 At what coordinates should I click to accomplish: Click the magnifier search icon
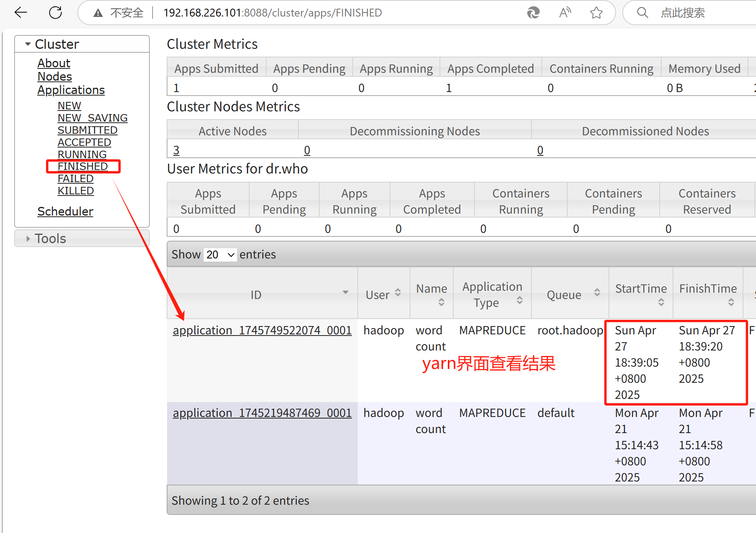point(642,13)
